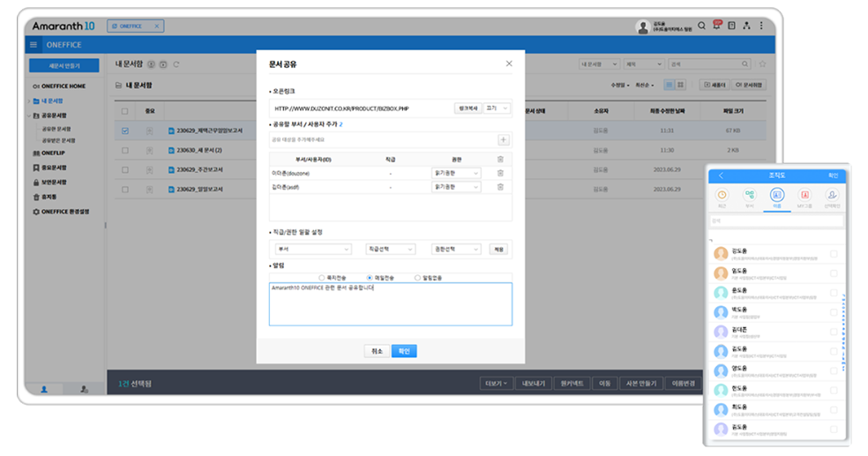Viewport: 868px width, 456px height.
Task: Check the first contact in mobile list
Action: click(x=834, y=254)
